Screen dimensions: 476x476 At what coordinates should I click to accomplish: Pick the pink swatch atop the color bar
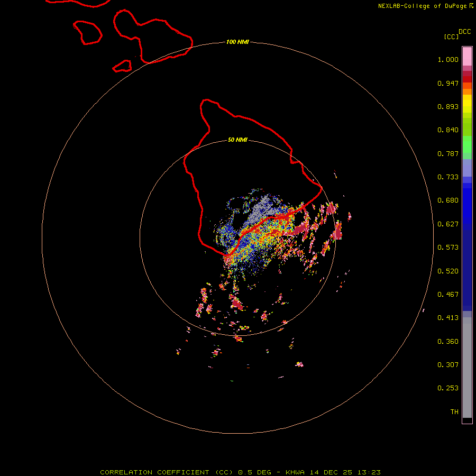tap(467, 57)
